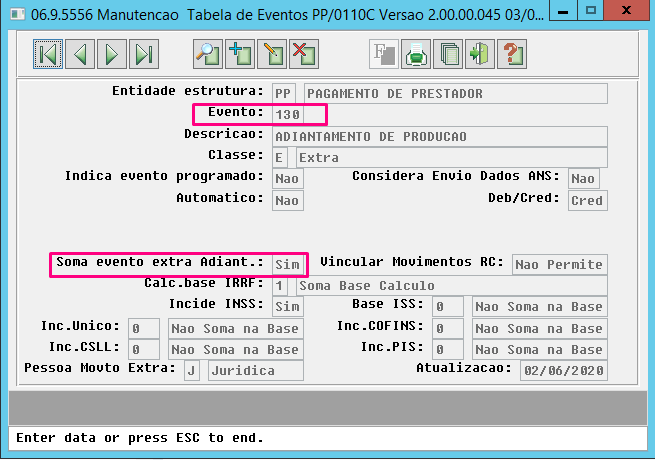The height and width of the screenshot is (460, 655).
Task: Click the disabled F function icon
Action: [384, 54]
